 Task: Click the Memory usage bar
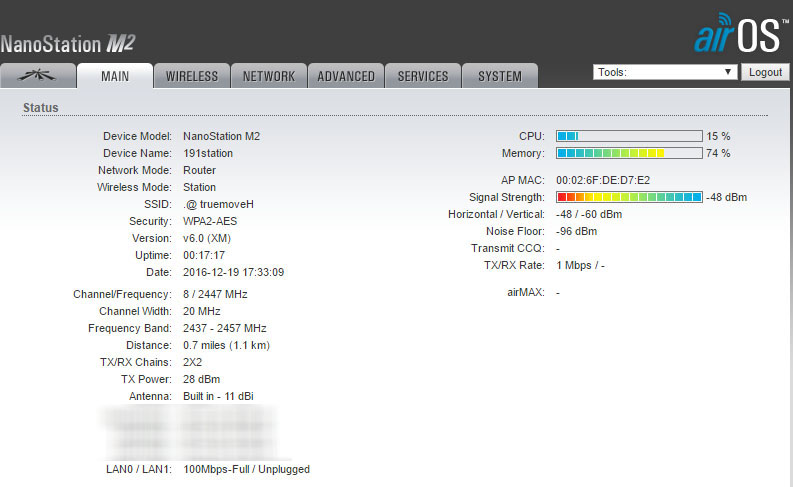[629, 153]
